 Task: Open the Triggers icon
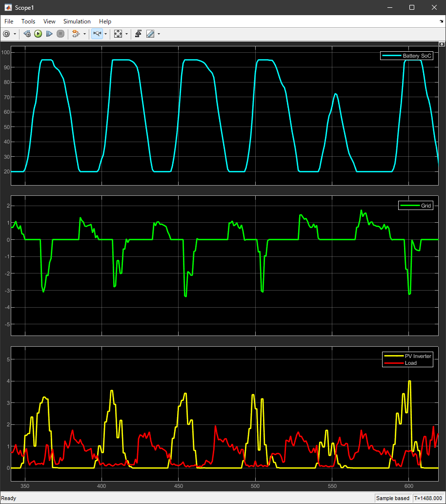[x=139, y=34]
